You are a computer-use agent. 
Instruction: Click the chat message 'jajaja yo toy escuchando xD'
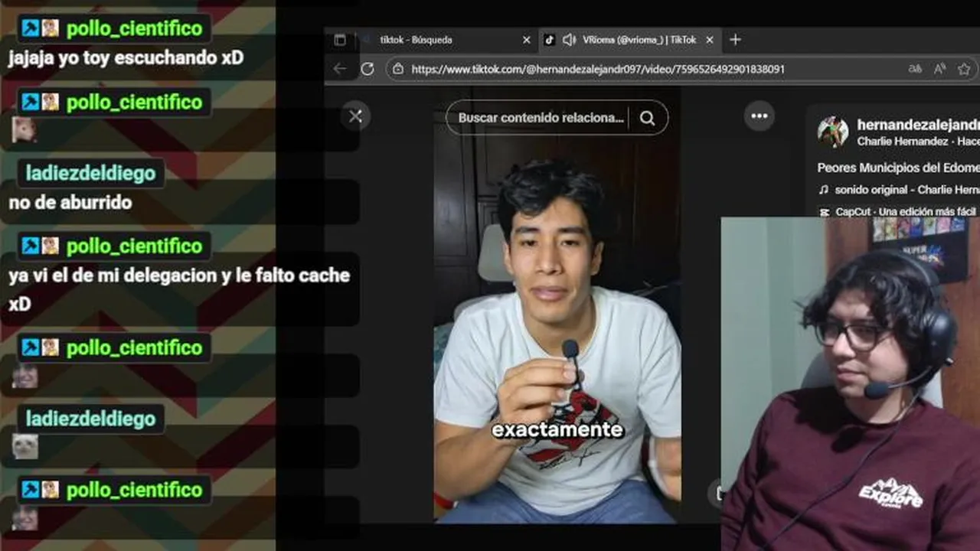(x=126, y=58)
